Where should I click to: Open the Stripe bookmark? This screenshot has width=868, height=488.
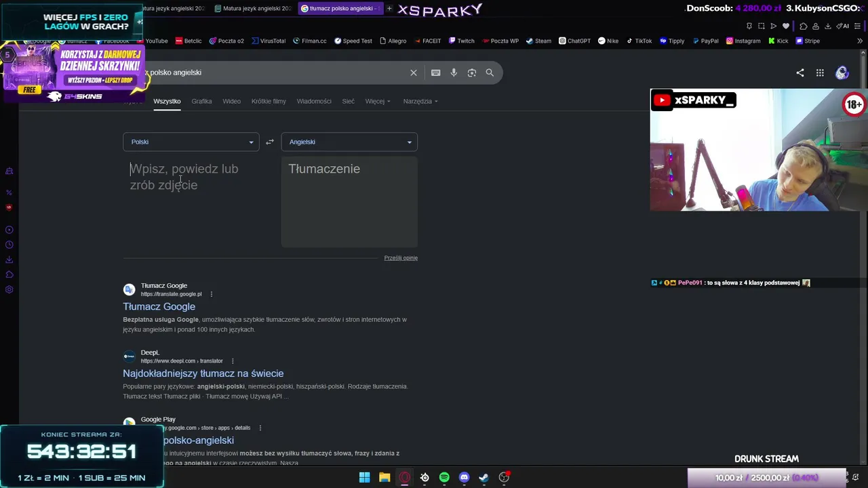[x=808, y=41]
